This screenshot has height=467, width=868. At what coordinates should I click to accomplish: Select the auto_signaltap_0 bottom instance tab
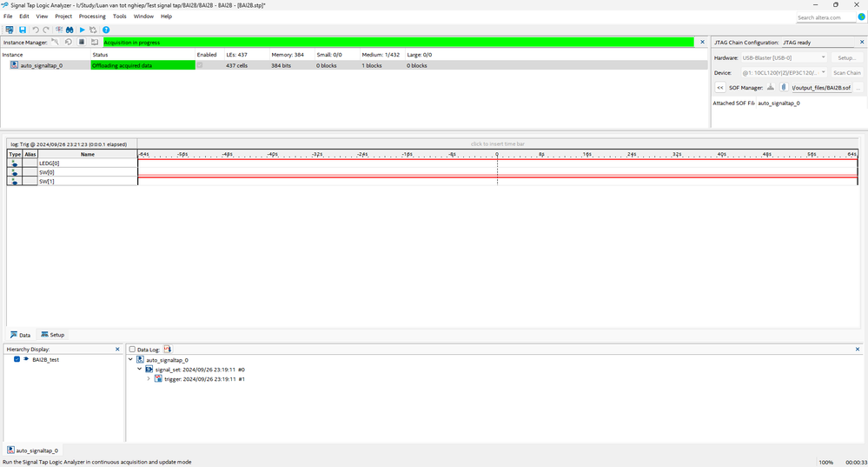[33, 450]
